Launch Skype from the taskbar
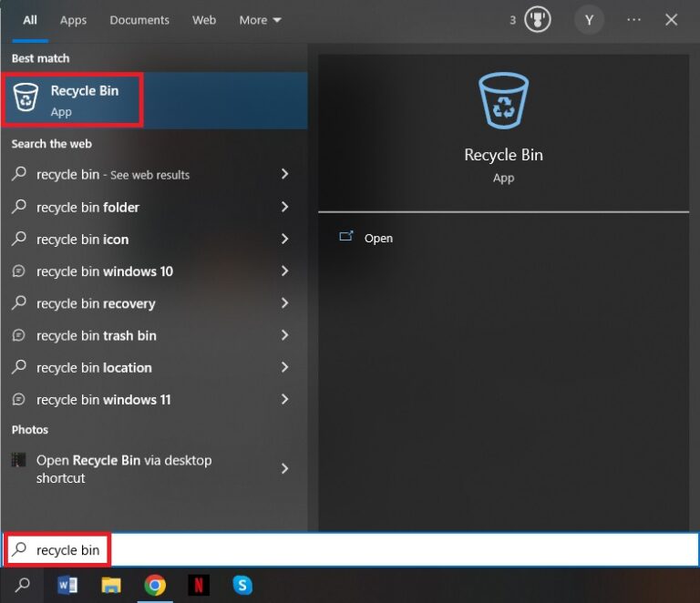700x603 pixels. 242,585
